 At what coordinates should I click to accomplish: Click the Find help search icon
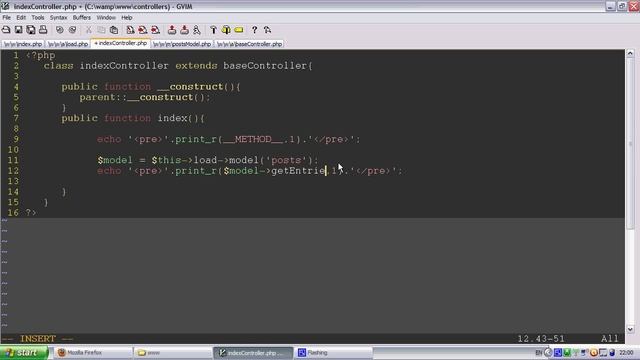(x=267, y=30)
